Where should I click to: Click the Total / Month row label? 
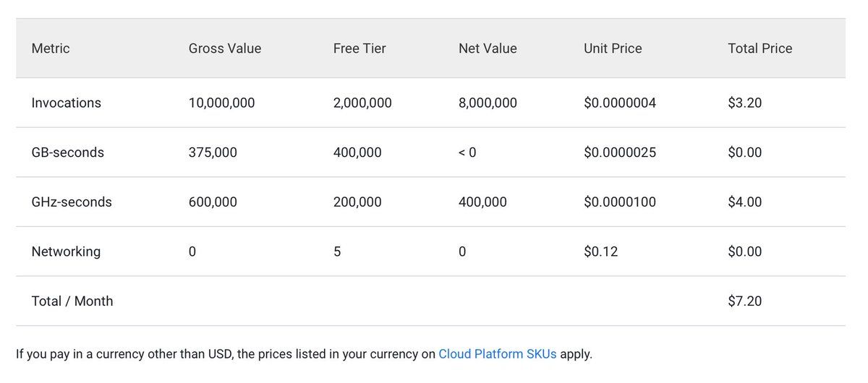tap(72, 301)
